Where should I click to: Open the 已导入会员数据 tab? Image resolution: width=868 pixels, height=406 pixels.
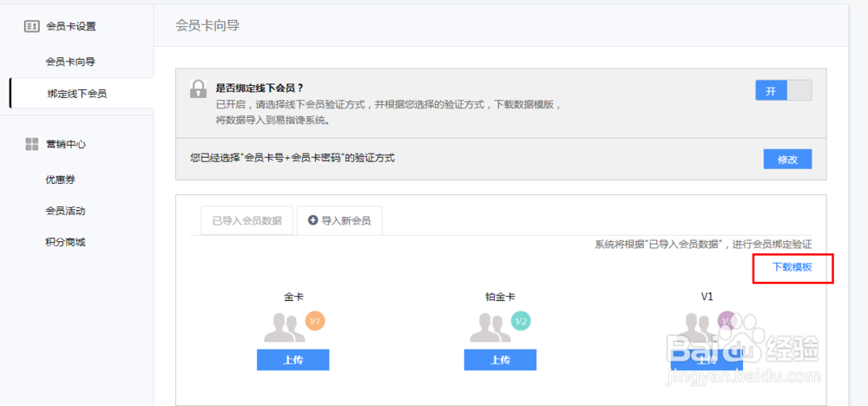click(247, 221)
